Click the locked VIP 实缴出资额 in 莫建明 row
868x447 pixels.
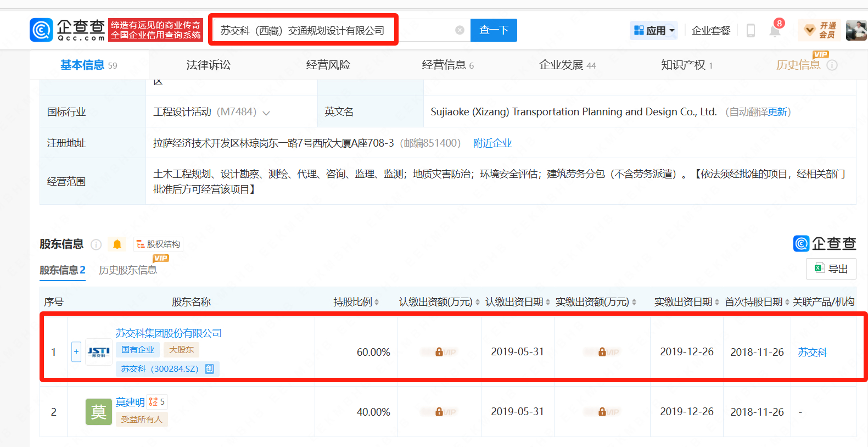click(x=602, y=412)
